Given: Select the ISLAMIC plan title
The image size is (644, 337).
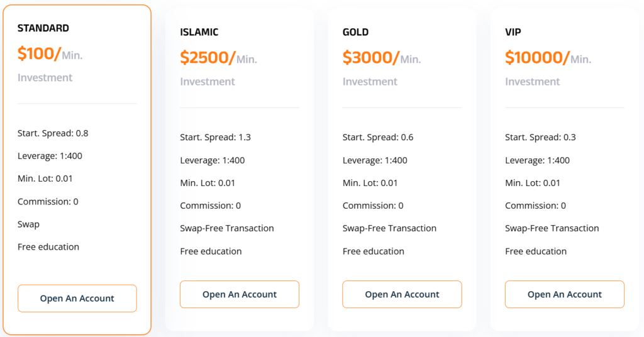Looking at the screenshot, I should tap(199, 32).
